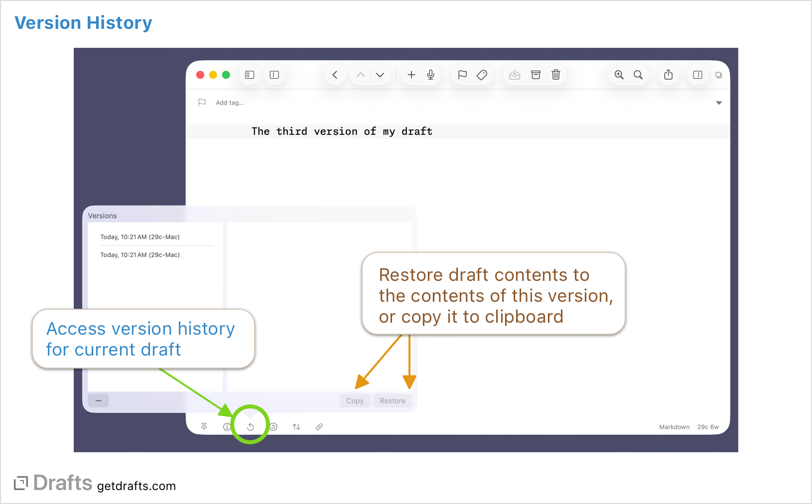Start dictation with the microphone icon
Viewport: 812px width, 504px height.
430,75
